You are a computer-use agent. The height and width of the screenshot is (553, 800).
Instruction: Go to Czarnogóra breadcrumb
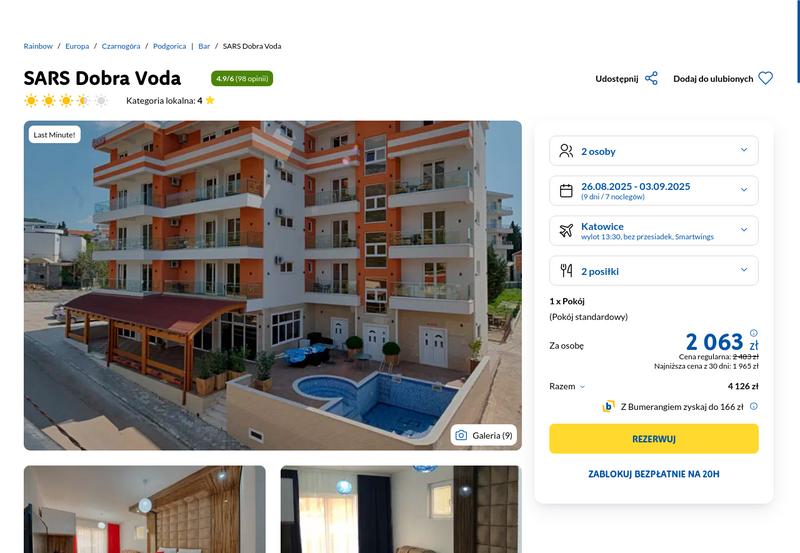pos(121,46)
